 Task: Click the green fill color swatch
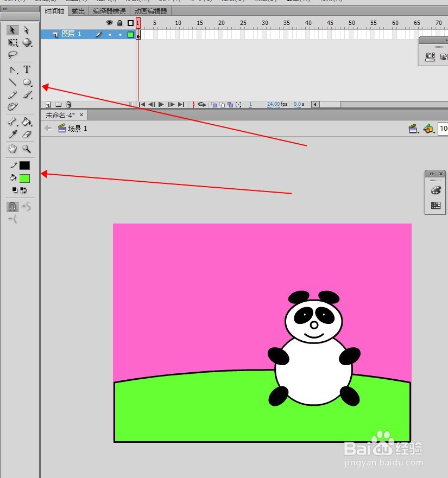coord(25,177)
